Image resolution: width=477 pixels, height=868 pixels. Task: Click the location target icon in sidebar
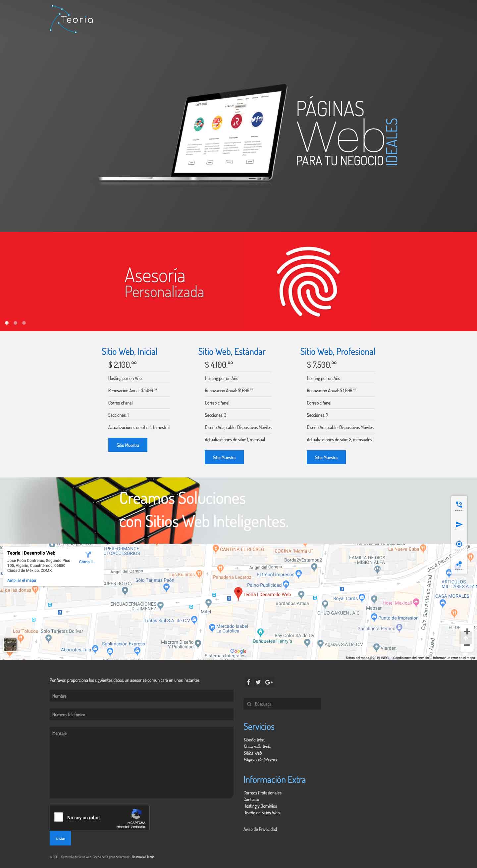459,544
